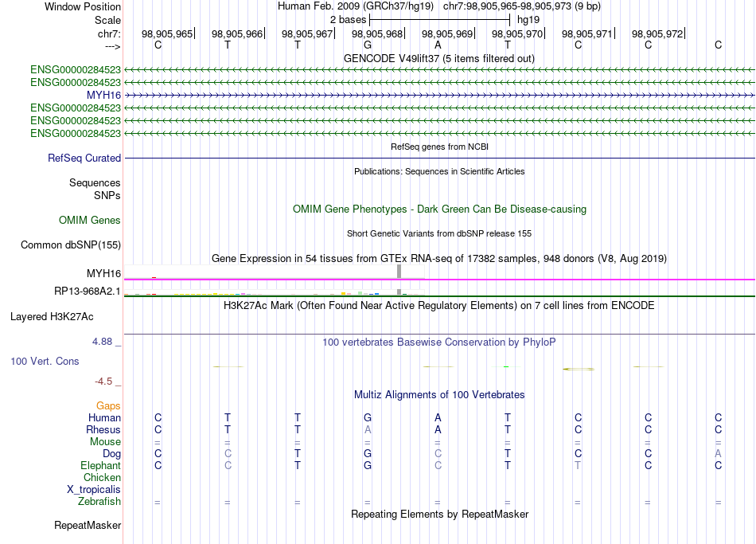Click the Scale label
The width and height of the screenshot is (756, 544).
click(107, 20)
